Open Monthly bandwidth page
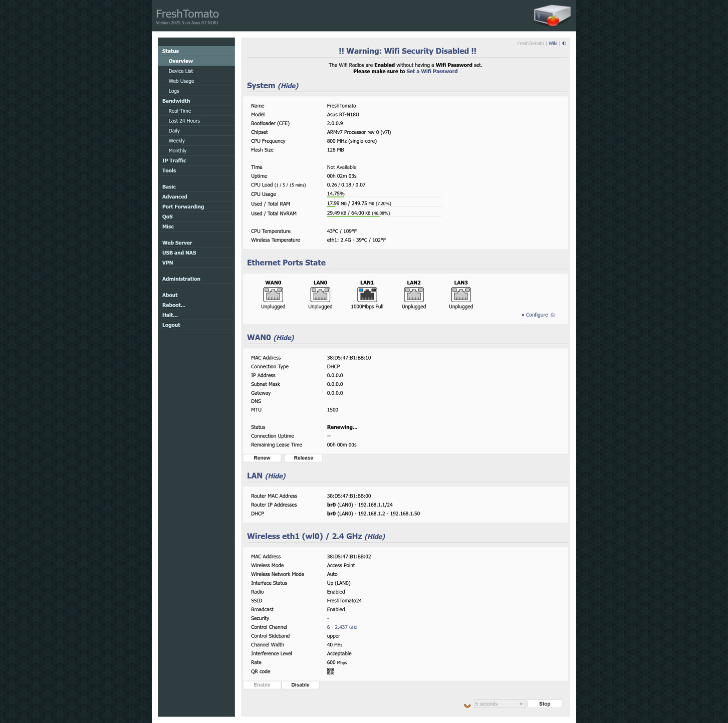Viewport: 728px width, 723px height. (x=196, y=151)
